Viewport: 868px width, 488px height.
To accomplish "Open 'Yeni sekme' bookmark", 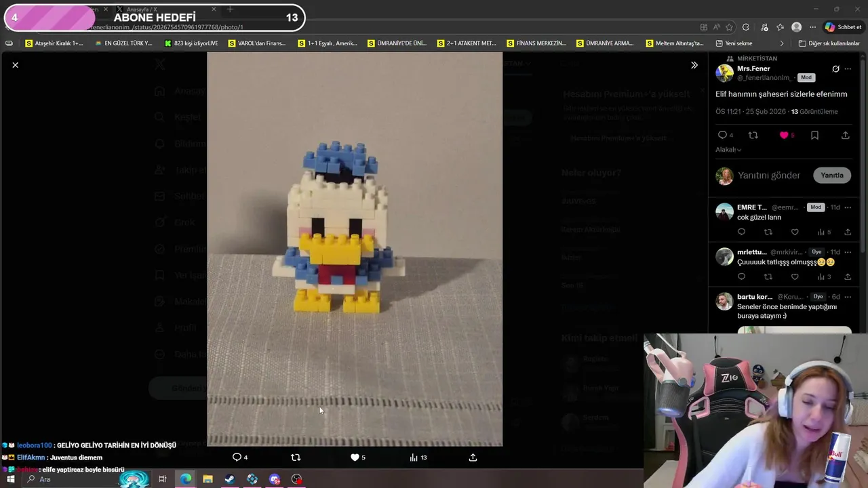I will pyautogui.click(x=734, y=43).
